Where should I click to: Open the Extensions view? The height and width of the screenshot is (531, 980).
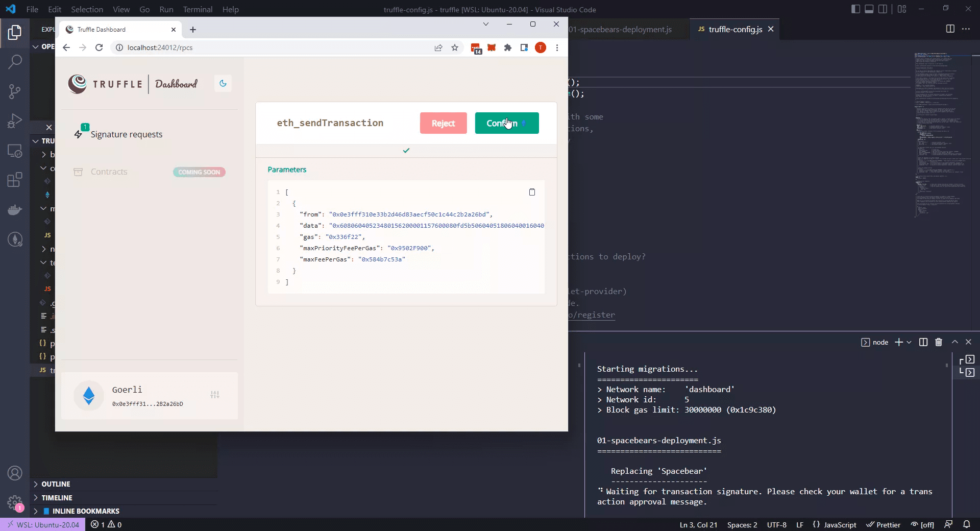[15, 180]
